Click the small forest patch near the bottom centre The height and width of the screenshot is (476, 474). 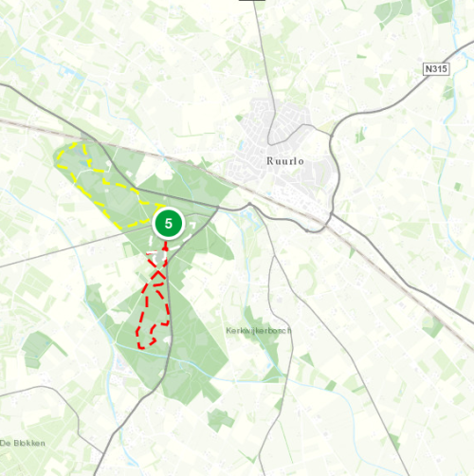click(220, 419)
